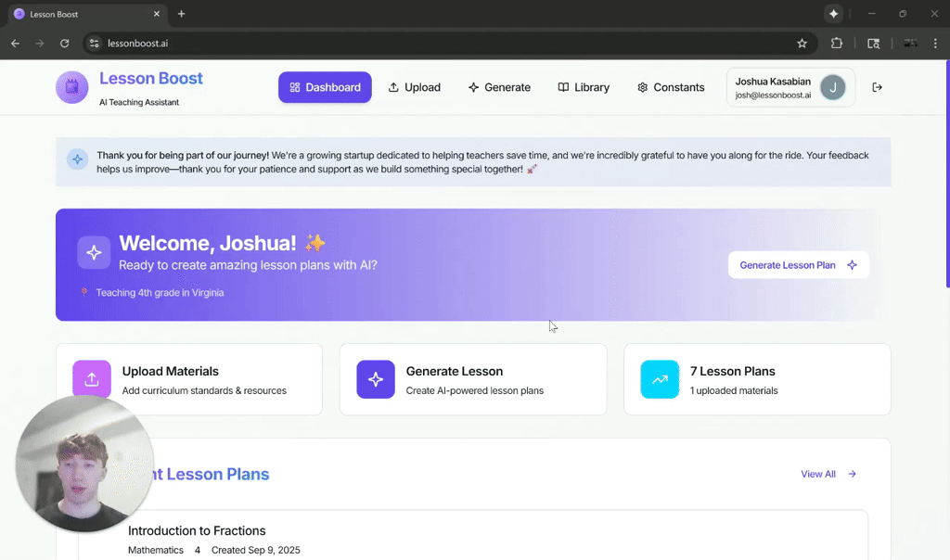
Task: Click the Lesson Boost logo icon
Action: point(71,88)
